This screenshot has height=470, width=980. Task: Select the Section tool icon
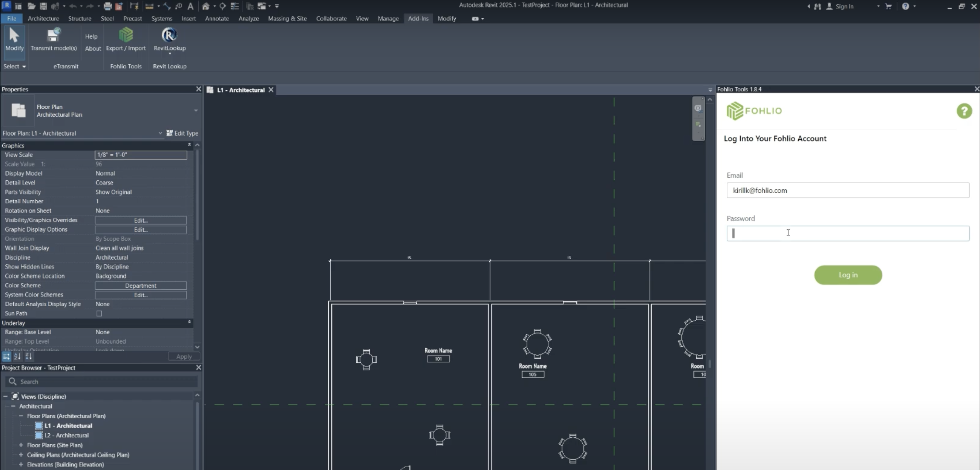coord(222,6)
